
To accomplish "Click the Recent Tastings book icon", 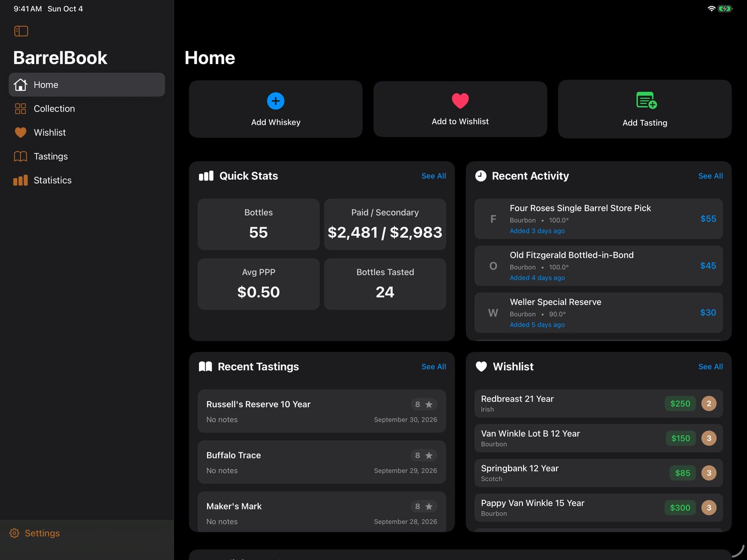I will 205,366.
